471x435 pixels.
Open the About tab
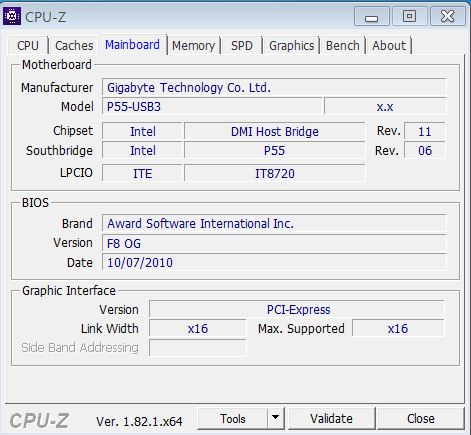click(x=389, y=46)
